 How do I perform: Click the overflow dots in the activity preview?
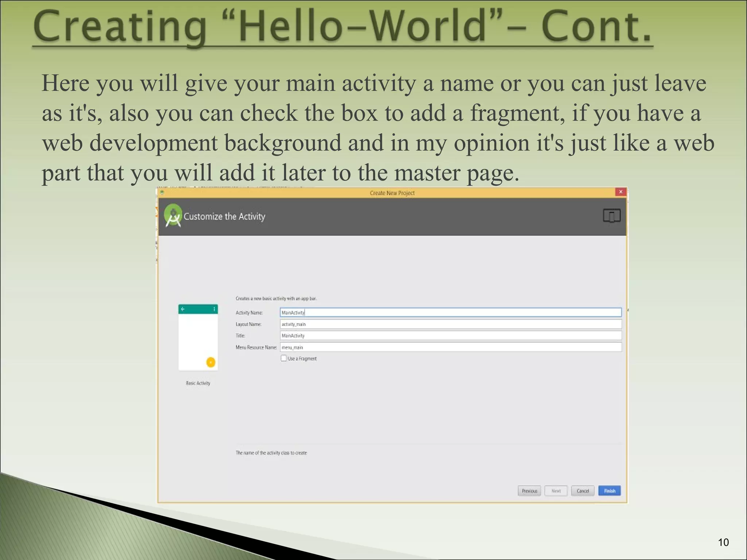(214, 309)
